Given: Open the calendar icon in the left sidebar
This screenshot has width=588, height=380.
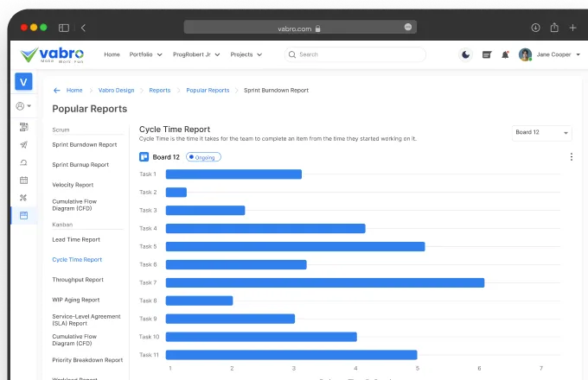Looking at the screenshot, I should click(23, 180).
